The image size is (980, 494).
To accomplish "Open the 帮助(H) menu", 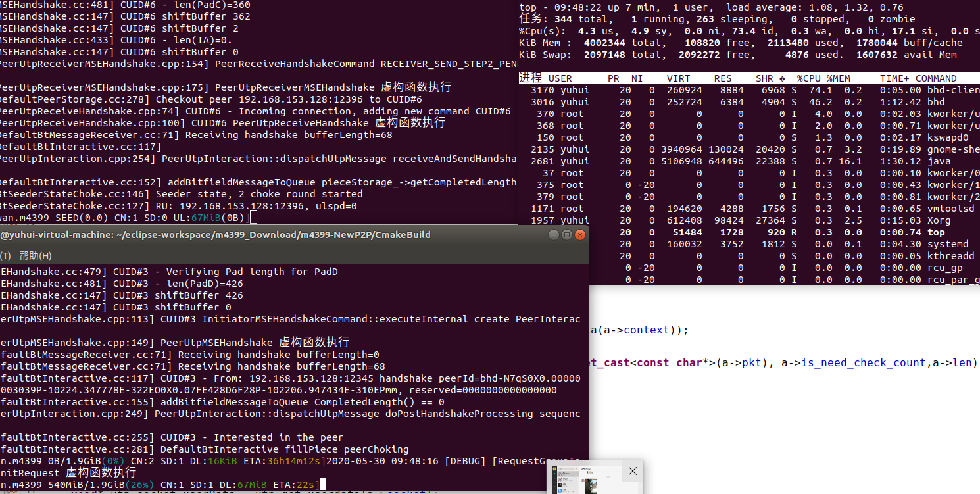I will [x=35, y=255].
